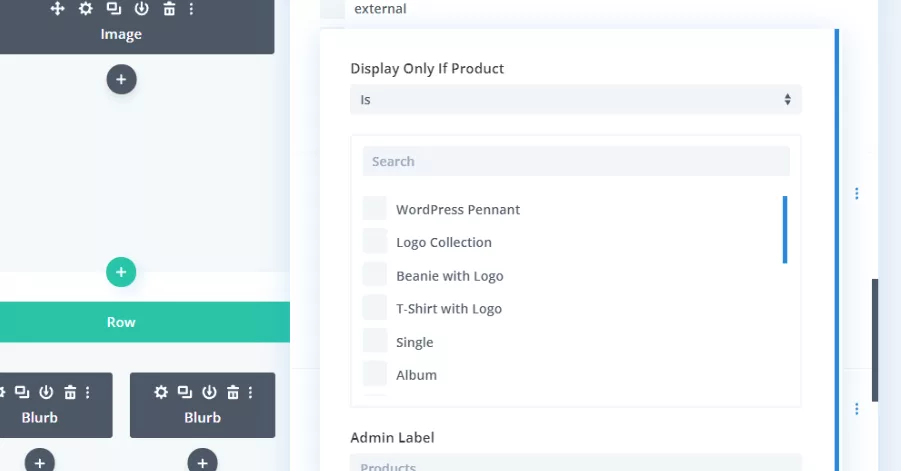Select the left Blurb module label

(40, 418)
